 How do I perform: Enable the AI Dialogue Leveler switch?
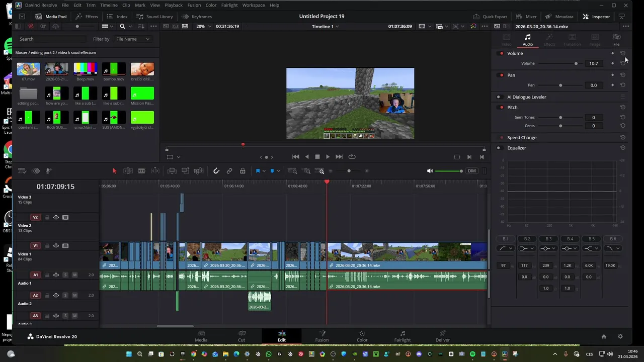(499, 97)
